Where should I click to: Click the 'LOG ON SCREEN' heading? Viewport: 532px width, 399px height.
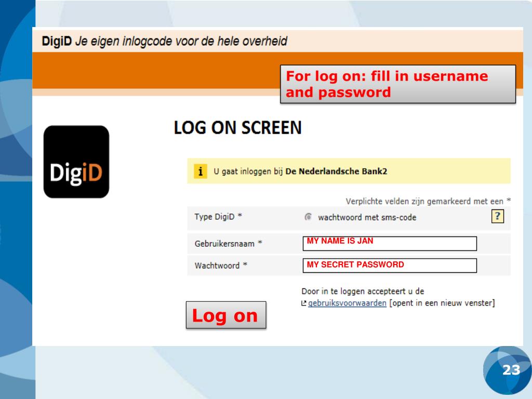pos(237,128)
